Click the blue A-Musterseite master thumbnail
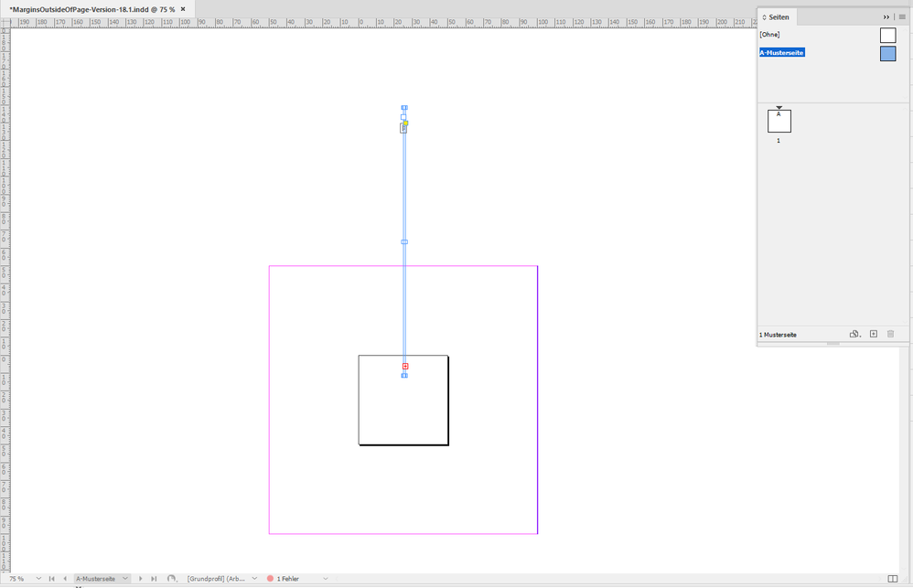913x588 pixels. point(888,54)
